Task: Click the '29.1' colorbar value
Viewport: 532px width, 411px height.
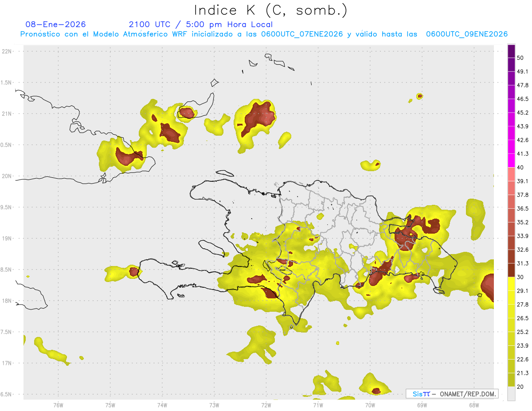Action: (x=523, y=291)
